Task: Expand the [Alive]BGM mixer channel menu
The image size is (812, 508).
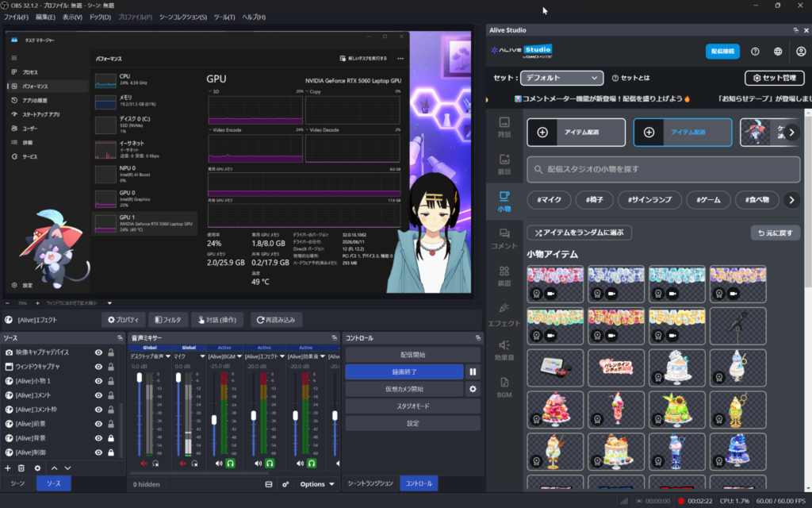Action: click(239, 356)
